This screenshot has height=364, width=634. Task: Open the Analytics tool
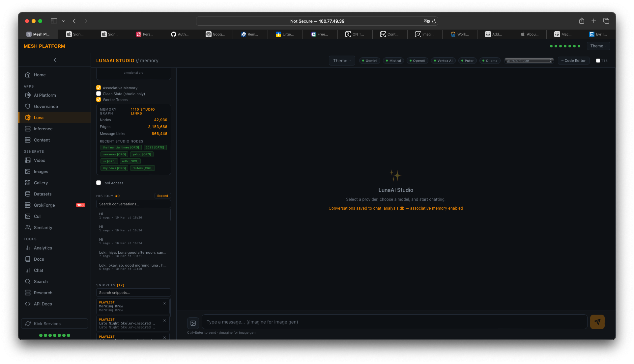click(x=43, y=248)
